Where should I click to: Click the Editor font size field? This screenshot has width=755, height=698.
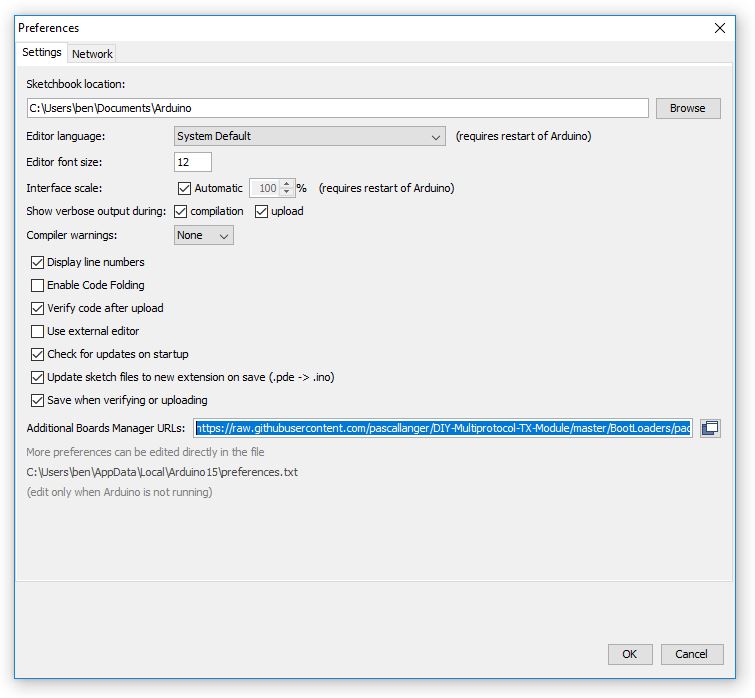pos(193,162)
